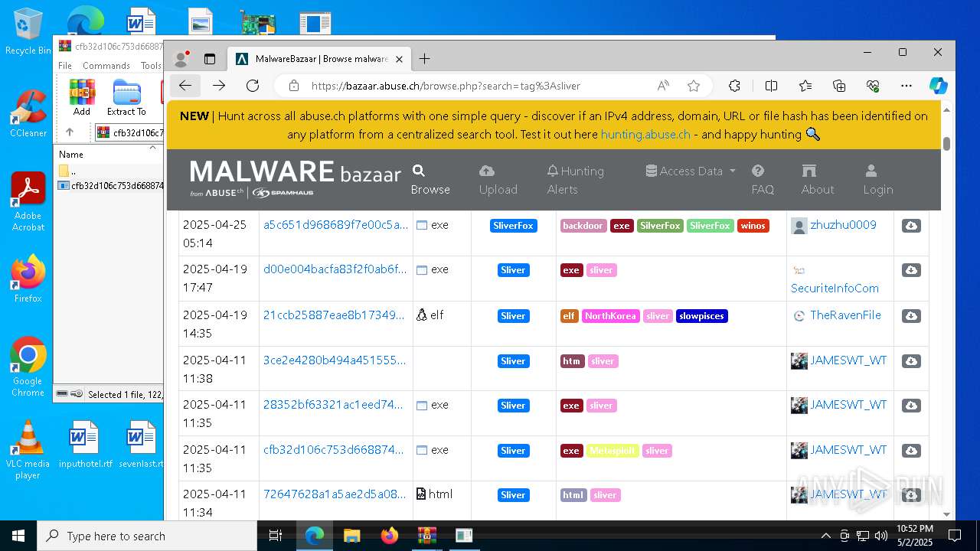Click Extract To icon in WinRAR
Screen dimensions: 980x551
click(126, 97)
